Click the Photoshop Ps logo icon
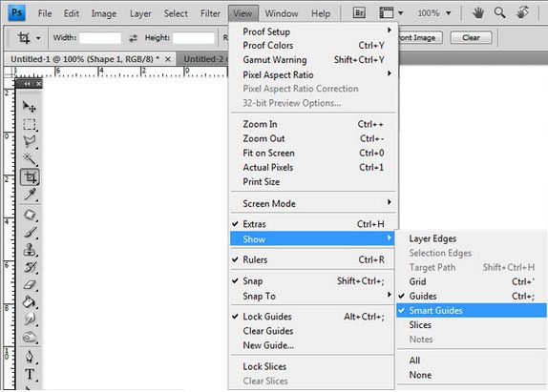Image resolution: width=548 pixels, height=392 pixels. [16, 13]
